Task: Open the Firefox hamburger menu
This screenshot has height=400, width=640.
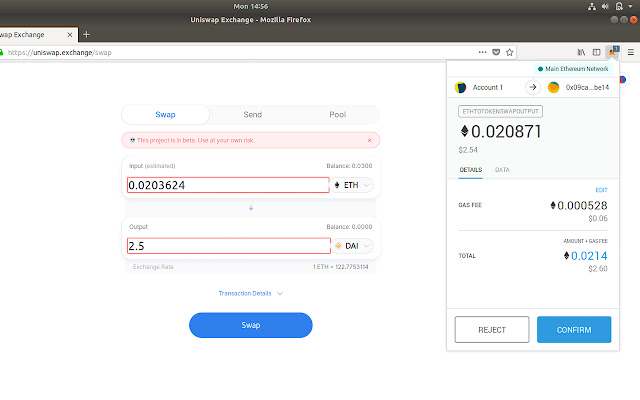Action: pyautogui.click(x=631, y=52)
